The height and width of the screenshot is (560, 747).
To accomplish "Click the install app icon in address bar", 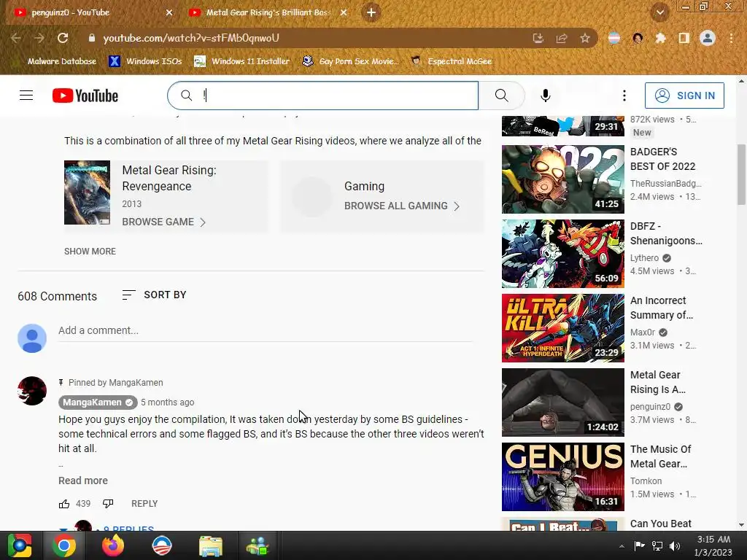I will click(538, 38).
